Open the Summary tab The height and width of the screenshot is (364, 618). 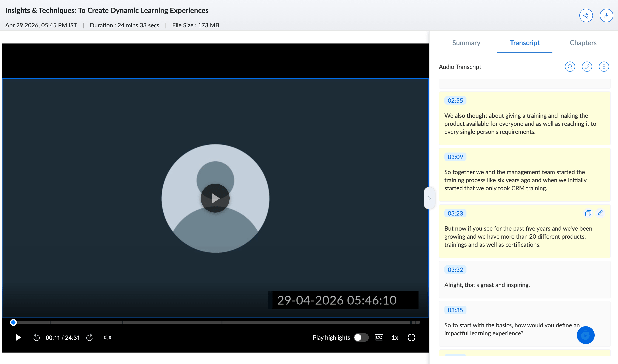[x=466, y=43]
